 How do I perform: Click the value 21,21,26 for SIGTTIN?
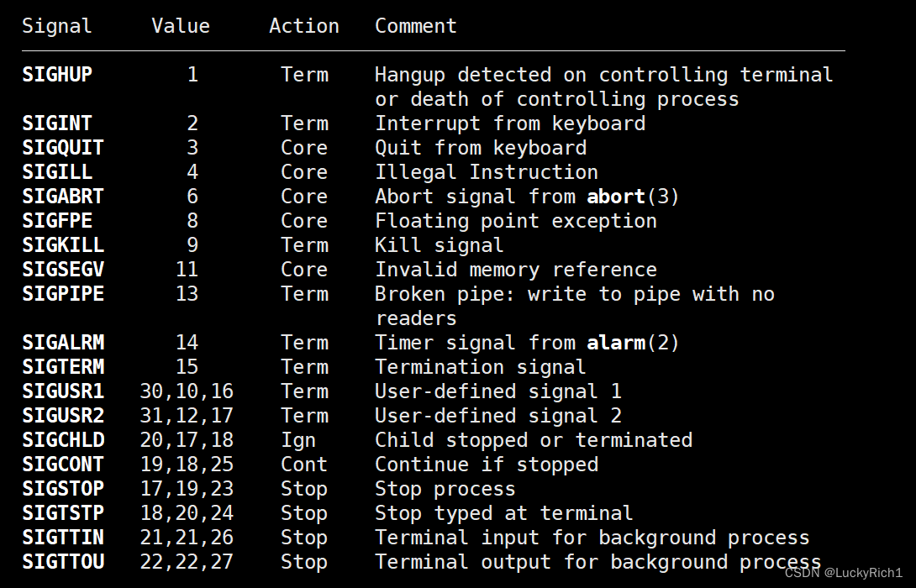tap(187, 538)
